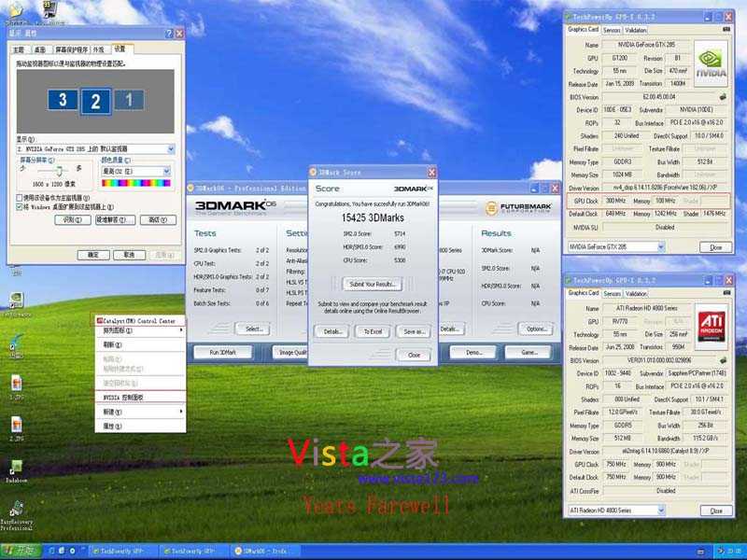747x560 pixels.
Task: Select monitor 2 in Display Properties preview
Action: tap(96, 102)
